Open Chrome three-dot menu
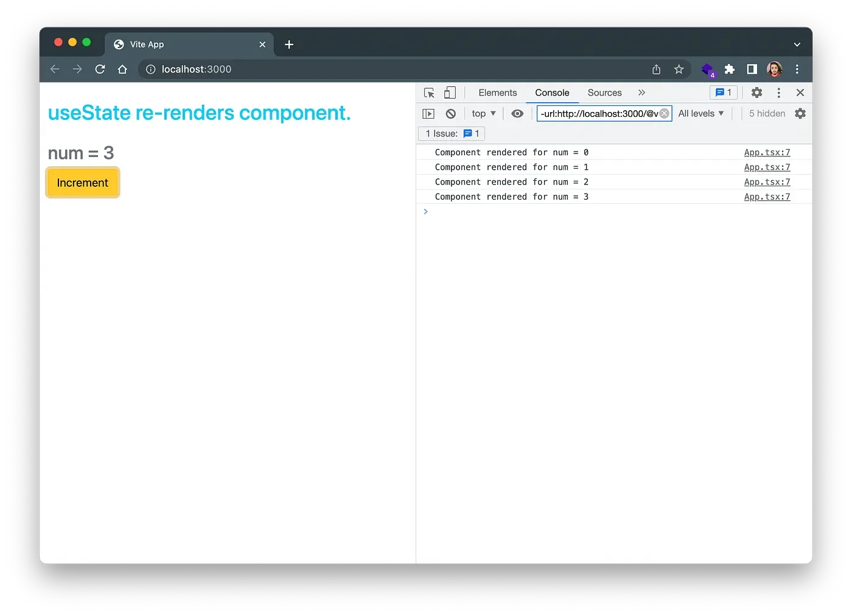Viewport: 852px width, 616px height. (x=797, y=69)
